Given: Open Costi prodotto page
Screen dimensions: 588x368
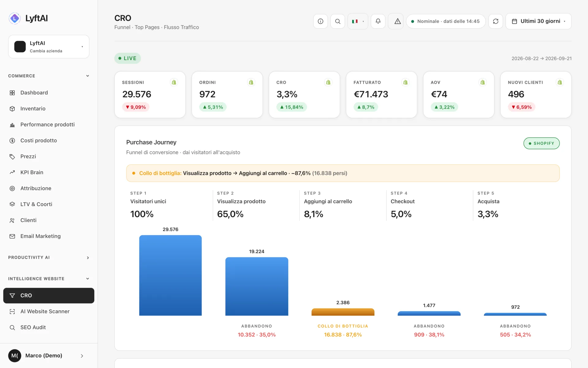Looking at the screenshot, I should coord(49,140).
